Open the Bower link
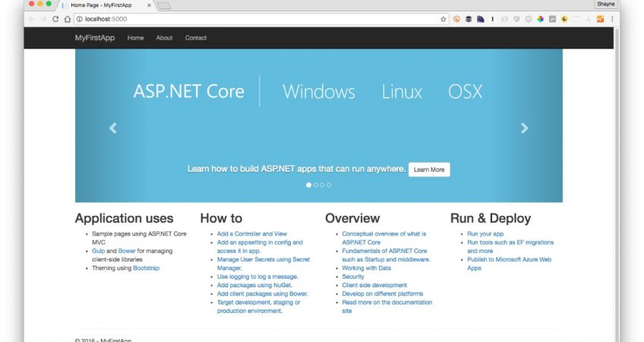Viewport: 644px width, 342px height. [127, 251]
